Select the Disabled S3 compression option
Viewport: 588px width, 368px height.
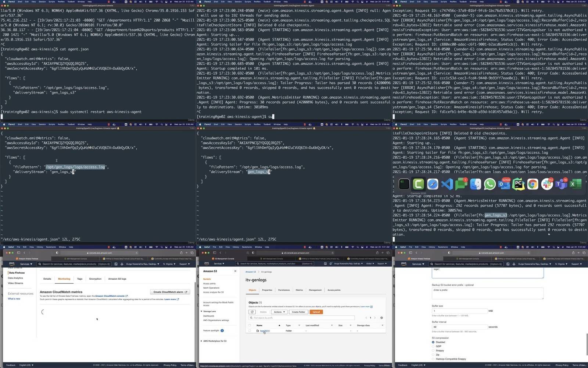433,342
